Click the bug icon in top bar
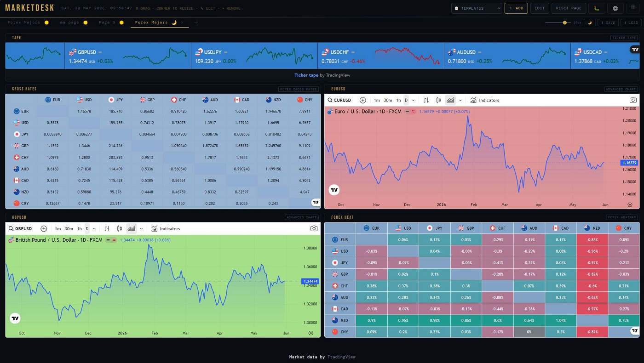Image resolution: width=644 pixels, height=363 pixels. tap(597, 8)
